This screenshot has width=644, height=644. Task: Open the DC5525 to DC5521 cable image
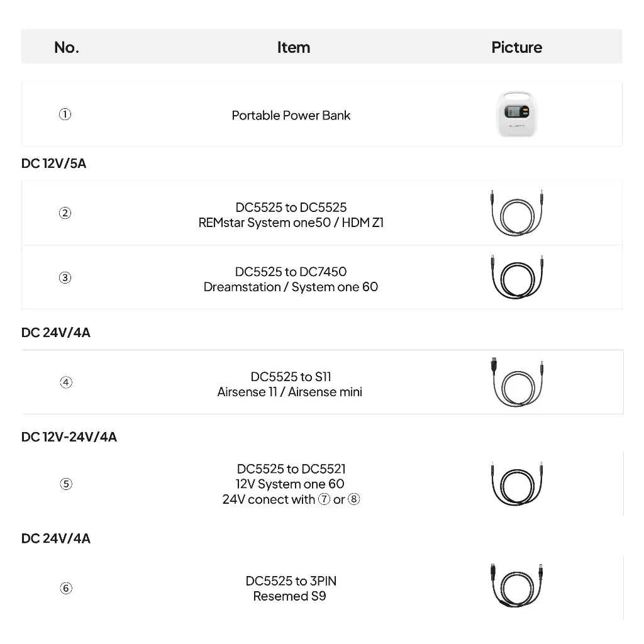pyautogui.click(x=516, y=484)
